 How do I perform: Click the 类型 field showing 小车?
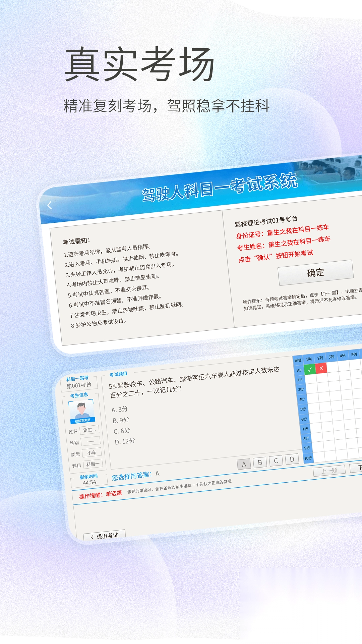pos(92,453)
